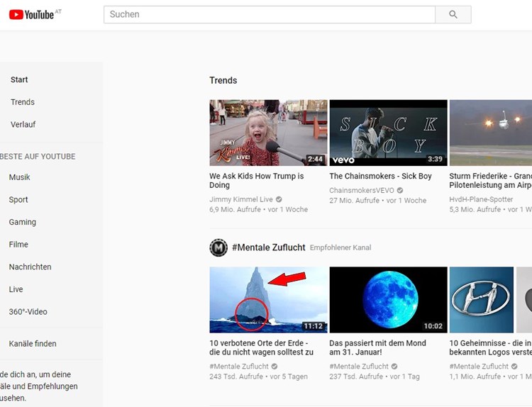Open title The Chainsmokers - Sick Boy
The image size is (532, 407).
[x=380, y=176]
